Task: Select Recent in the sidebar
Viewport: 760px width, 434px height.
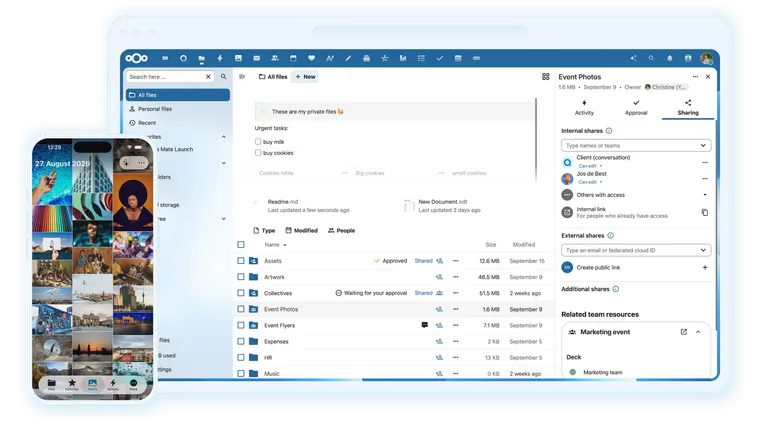Action: coord(178,123)
